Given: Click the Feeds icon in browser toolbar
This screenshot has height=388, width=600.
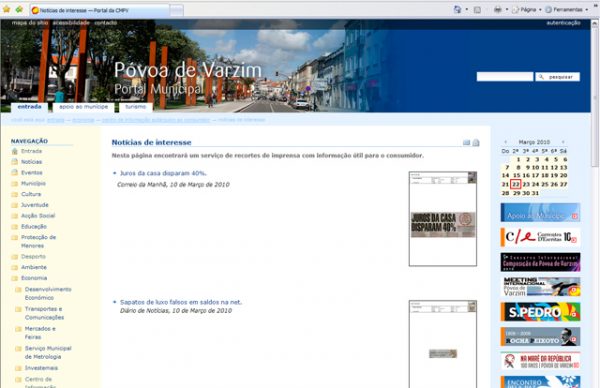Looking at the screenshot, I should click(x=477, y=10).
